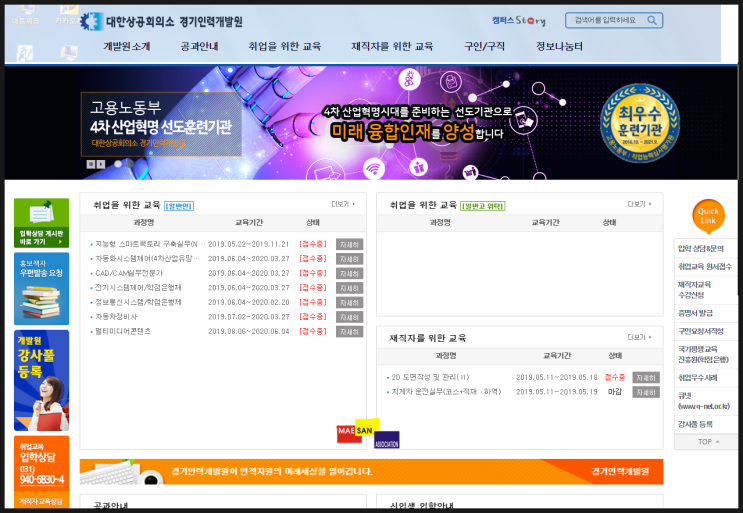743x513 pixels.
Task: Click 자세히 for the 스마트팩토리 course
Action: point(350,244)
